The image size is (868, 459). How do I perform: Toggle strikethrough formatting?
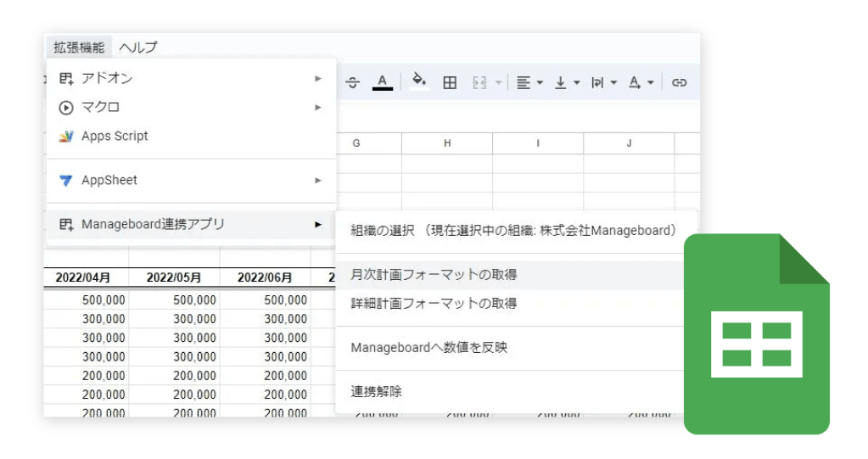tap(353, 83)
